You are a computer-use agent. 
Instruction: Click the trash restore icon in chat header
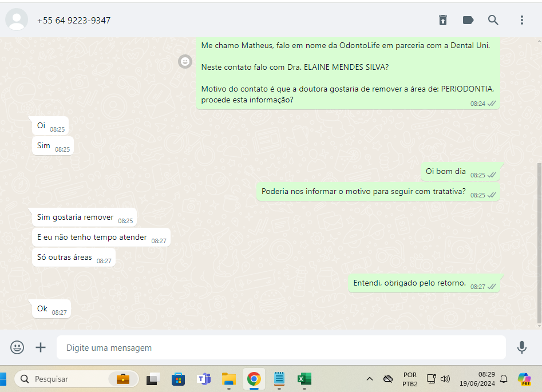point(443,20)
